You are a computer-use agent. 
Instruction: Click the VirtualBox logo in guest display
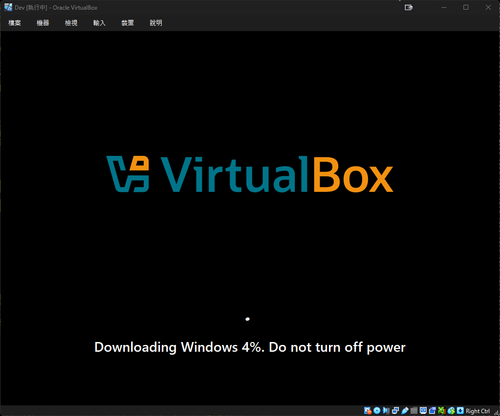[250, 174]
